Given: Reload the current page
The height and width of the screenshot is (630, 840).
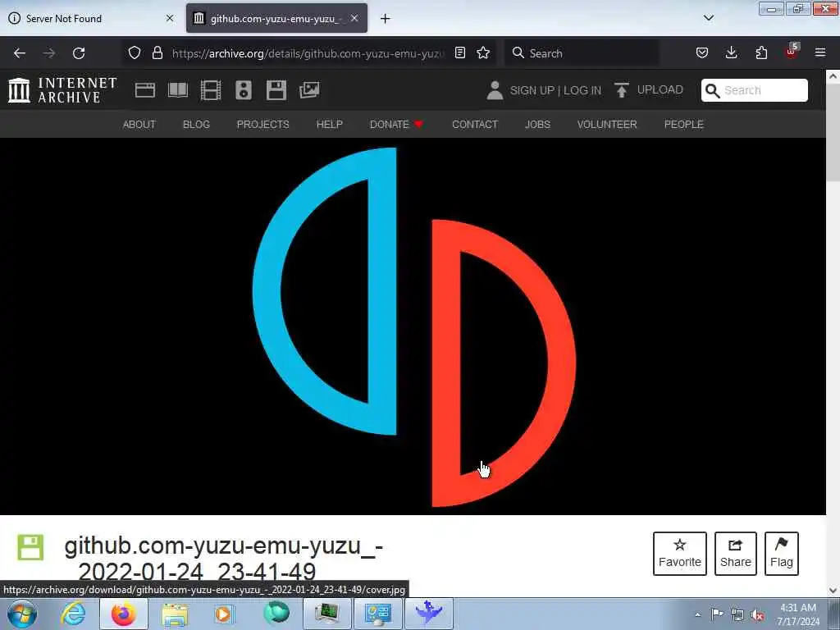Looking at the screenshot, I should (79, 53).
